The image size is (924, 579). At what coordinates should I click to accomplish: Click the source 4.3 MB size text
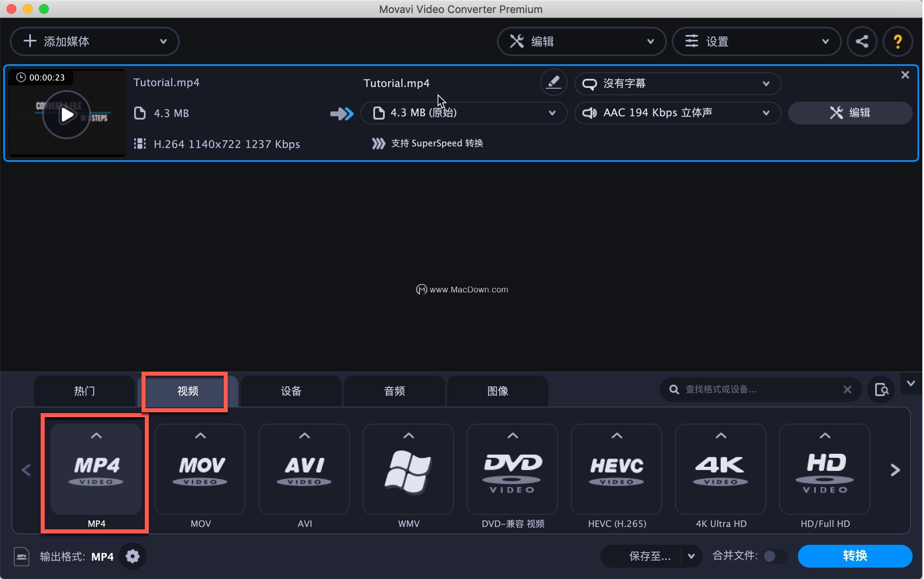[x=171, y=113]
